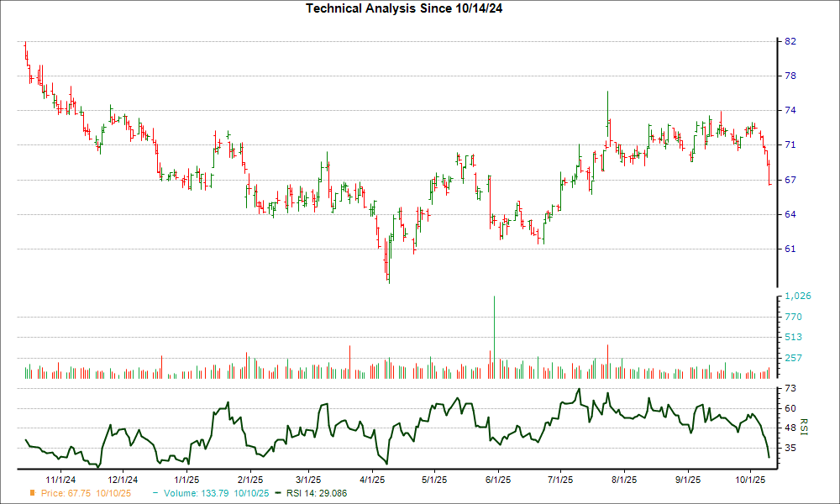This screenshot has width=840, height=504.
Task: Click the dark green RSI legend line
Action: coord(280,493)
